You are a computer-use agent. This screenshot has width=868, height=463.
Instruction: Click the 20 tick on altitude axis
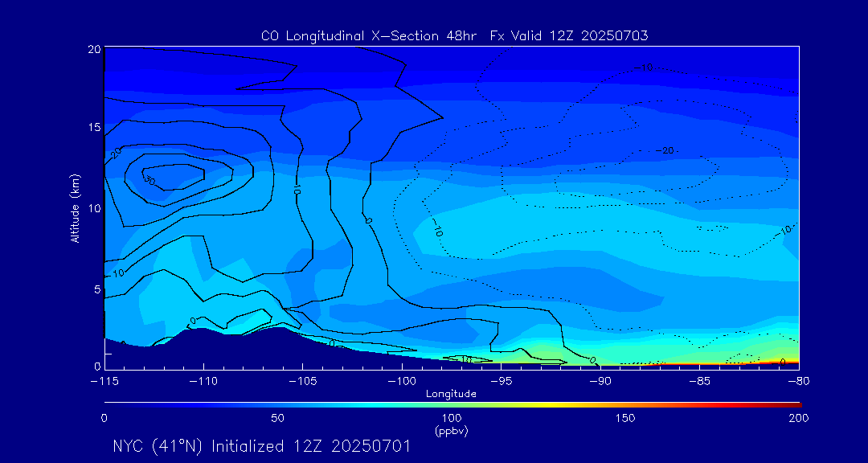(x=95, y=49)
